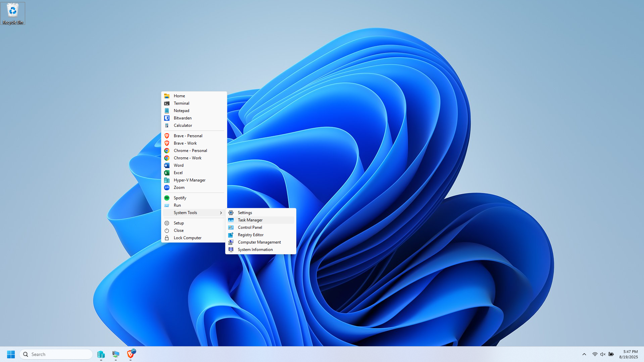Launch Word from the menu
644x362 pixels.
tap(179, 165)
